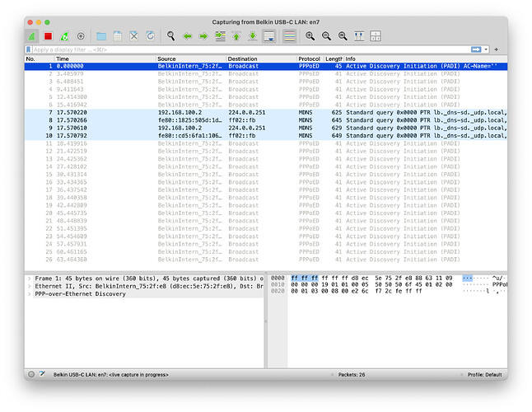Open the expert information status bar icon
Screen dimensions: 532x412
[x=31, y=373]
